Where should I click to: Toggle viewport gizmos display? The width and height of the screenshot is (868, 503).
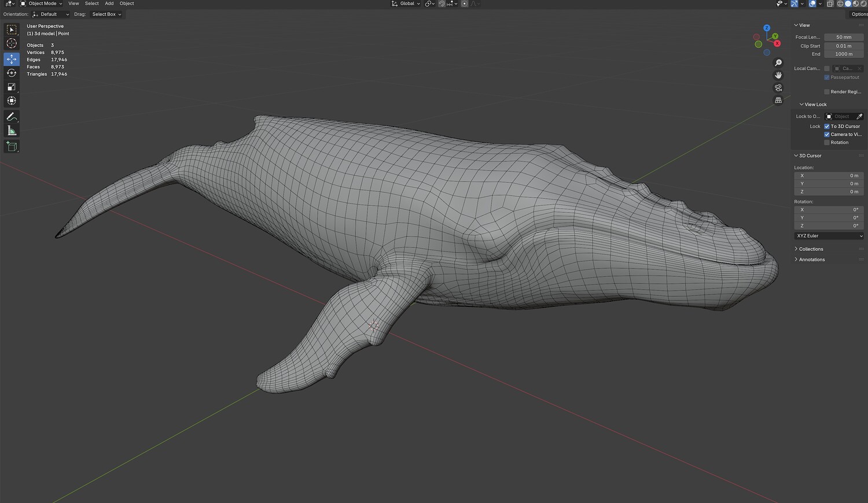[795, 3]
